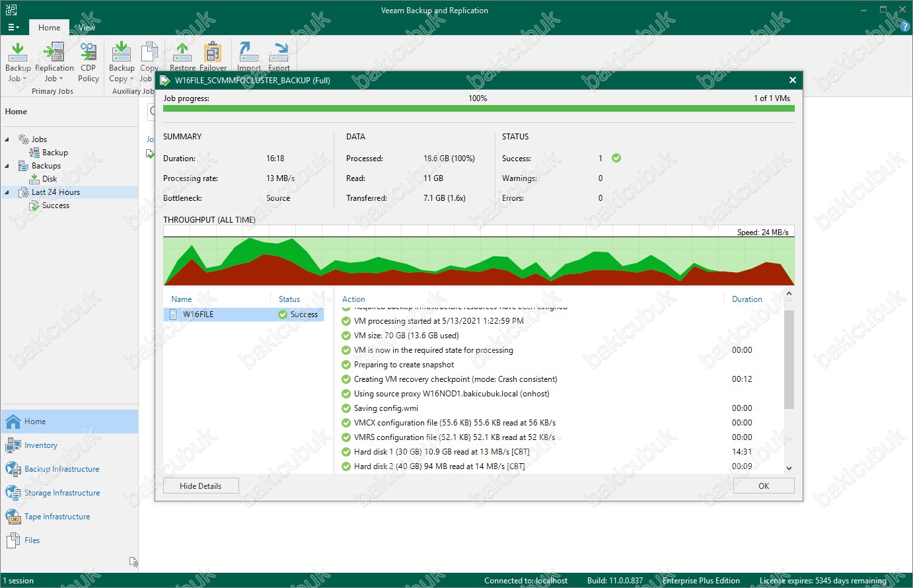Collapse the Jobs tree node
Screen dimensions: 913x588
coord(7,139)
